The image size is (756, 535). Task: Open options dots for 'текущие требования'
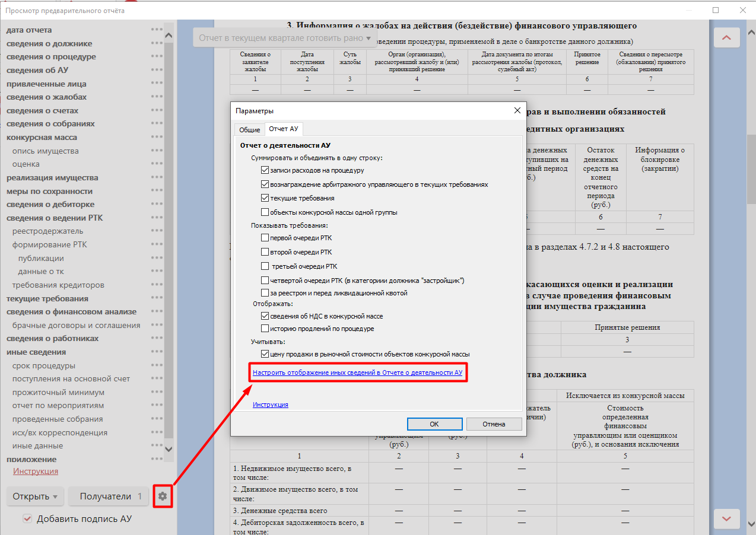[157, 298]
